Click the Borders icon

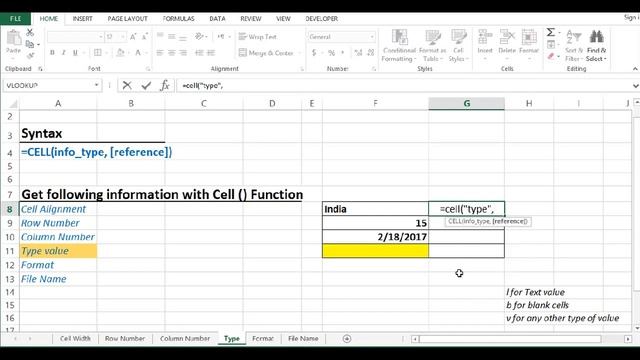pyautogui.click(x=98, y=53)
